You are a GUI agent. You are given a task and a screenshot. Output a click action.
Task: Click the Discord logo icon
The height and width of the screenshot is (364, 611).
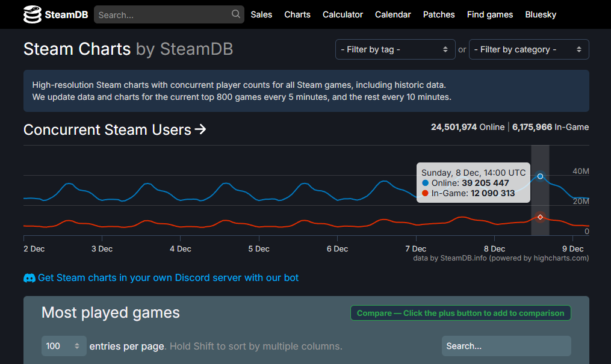29,278
